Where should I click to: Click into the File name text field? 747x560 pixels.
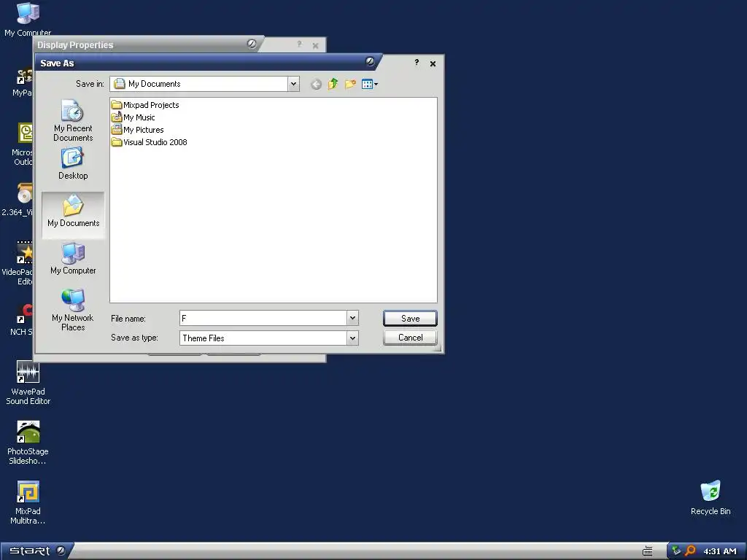(263, 318)
